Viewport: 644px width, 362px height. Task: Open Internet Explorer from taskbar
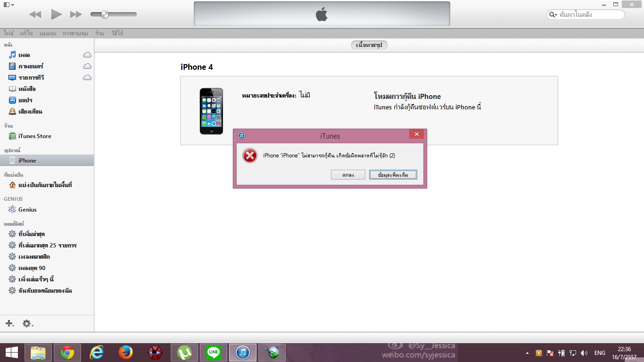[97, 353]
